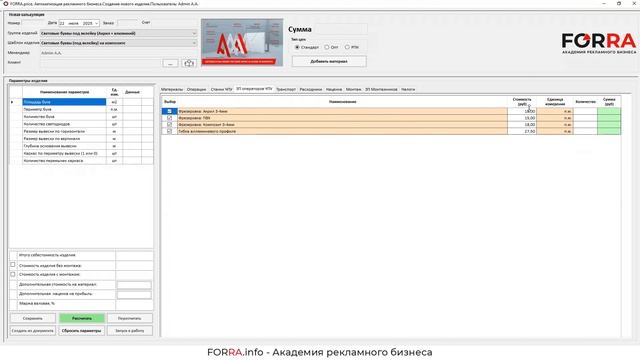Select the Опт price type radio
Screen dimensions: 640x360
tap(327, 47)
